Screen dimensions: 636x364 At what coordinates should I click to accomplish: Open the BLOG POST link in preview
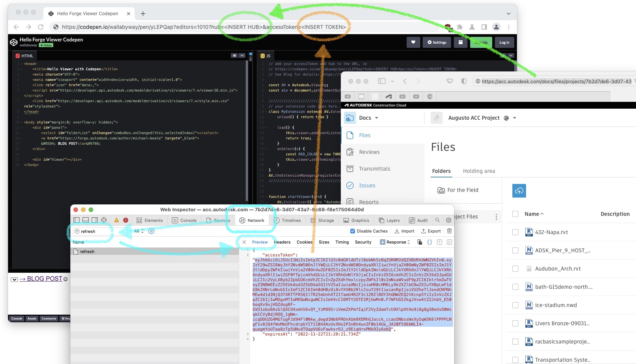(x=41, y=279)
